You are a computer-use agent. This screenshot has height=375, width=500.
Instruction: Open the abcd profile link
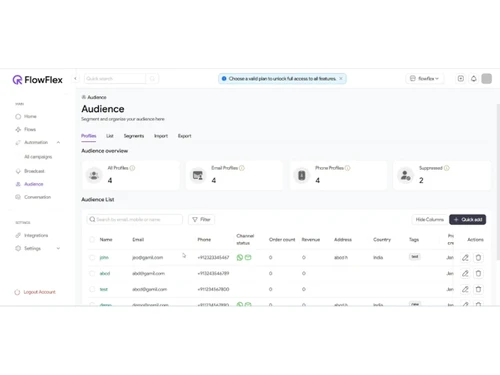click(x=105, y=273)
